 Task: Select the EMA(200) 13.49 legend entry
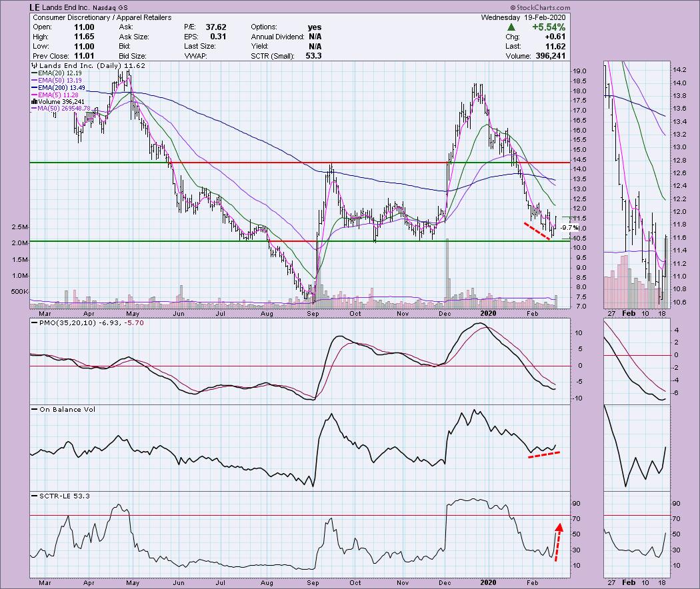click(x=58, y=87)
